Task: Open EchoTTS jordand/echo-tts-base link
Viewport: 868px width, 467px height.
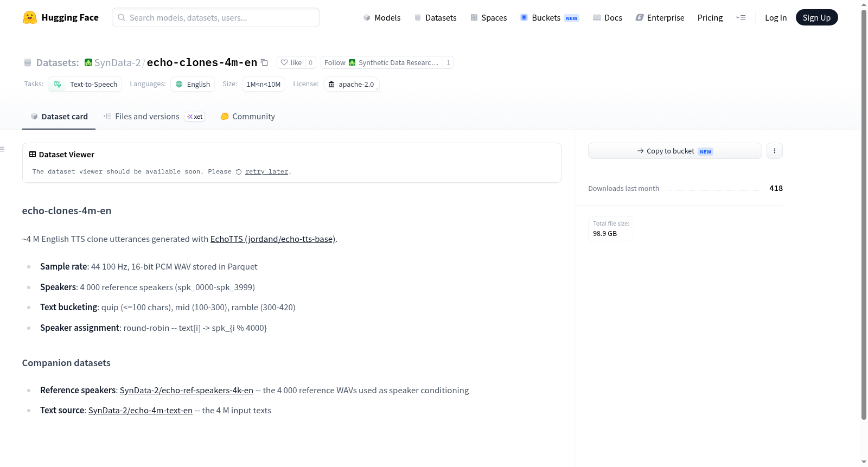Action: 273,239
